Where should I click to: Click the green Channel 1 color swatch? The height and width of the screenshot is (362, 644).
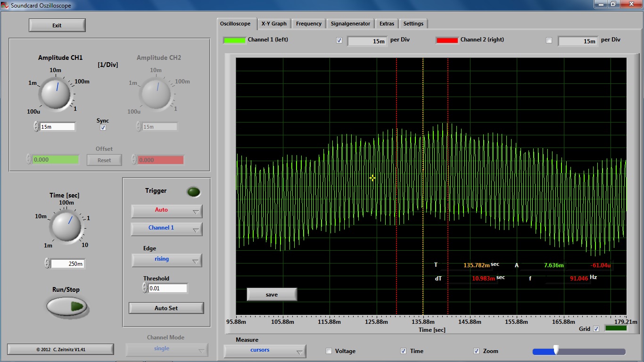tap(234, 40)
